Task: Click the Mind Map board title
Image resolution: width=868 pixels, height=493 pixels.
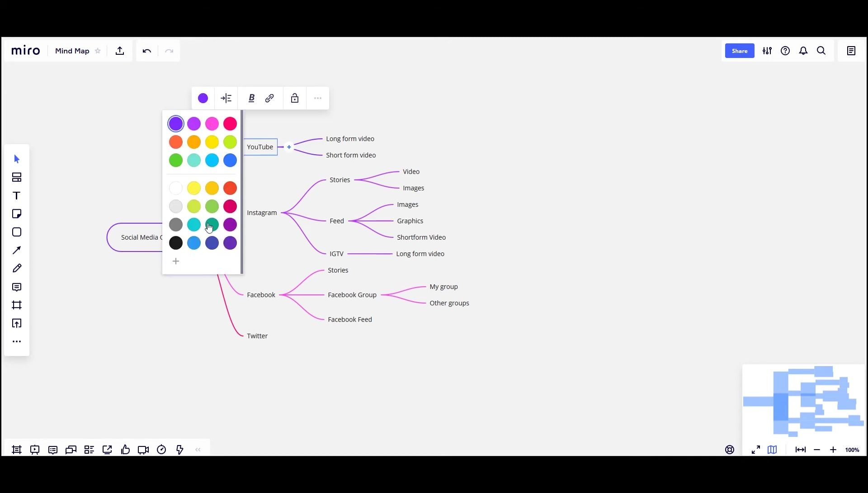Action: coord(72,51)
